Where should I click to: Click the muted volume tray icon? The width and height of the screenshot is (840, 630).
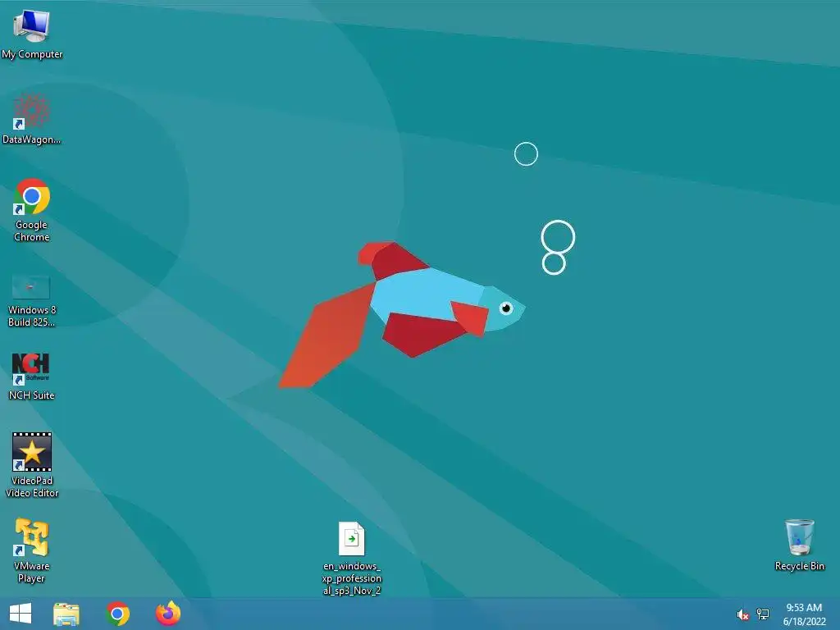coord(742,614)
